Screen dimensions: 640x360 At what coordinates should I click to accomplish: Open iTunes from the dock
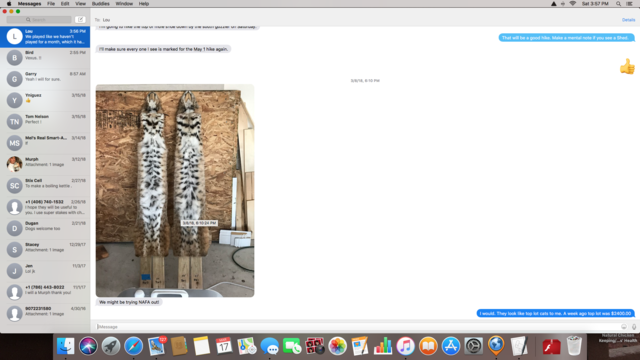[405, 346]
